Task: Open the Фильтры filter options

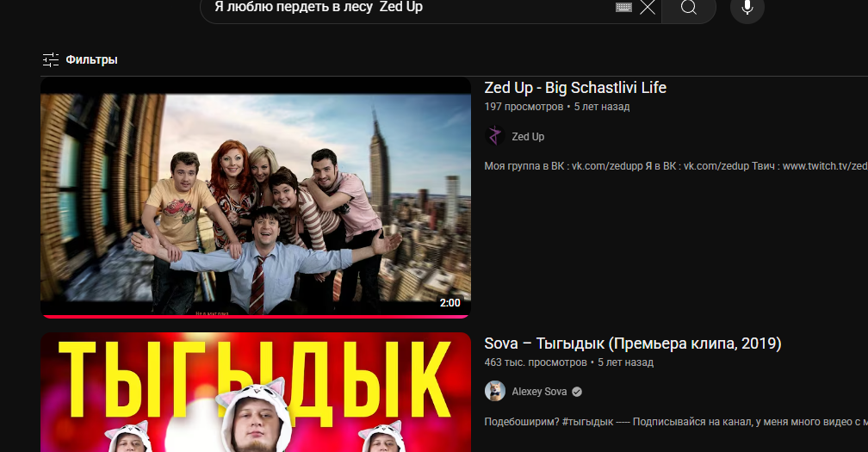Action: [80, 59]
